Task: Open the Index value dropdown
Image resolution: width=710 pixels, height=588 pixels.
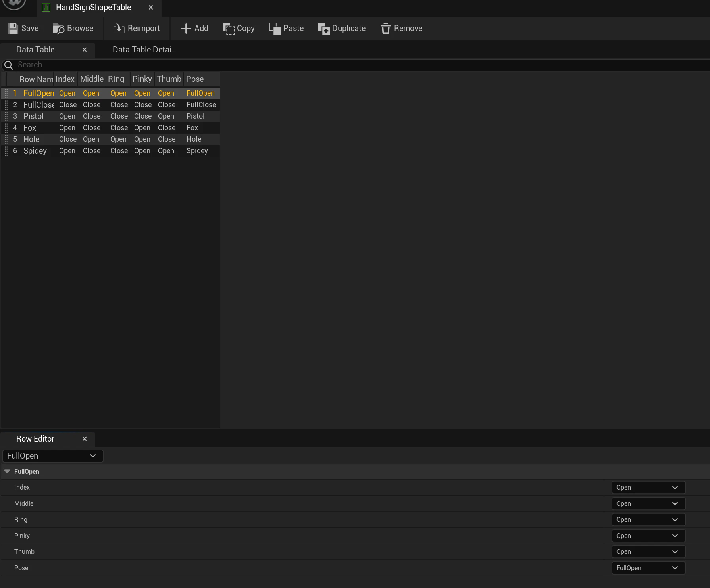Action: pos(648,488)
